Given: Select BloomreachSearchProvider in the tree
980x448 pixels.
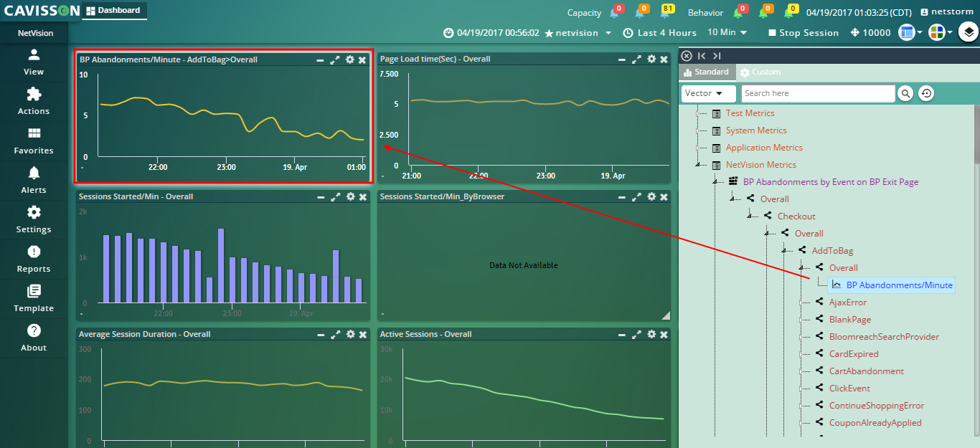Looking at the screenshot, I should coord(884,337).
